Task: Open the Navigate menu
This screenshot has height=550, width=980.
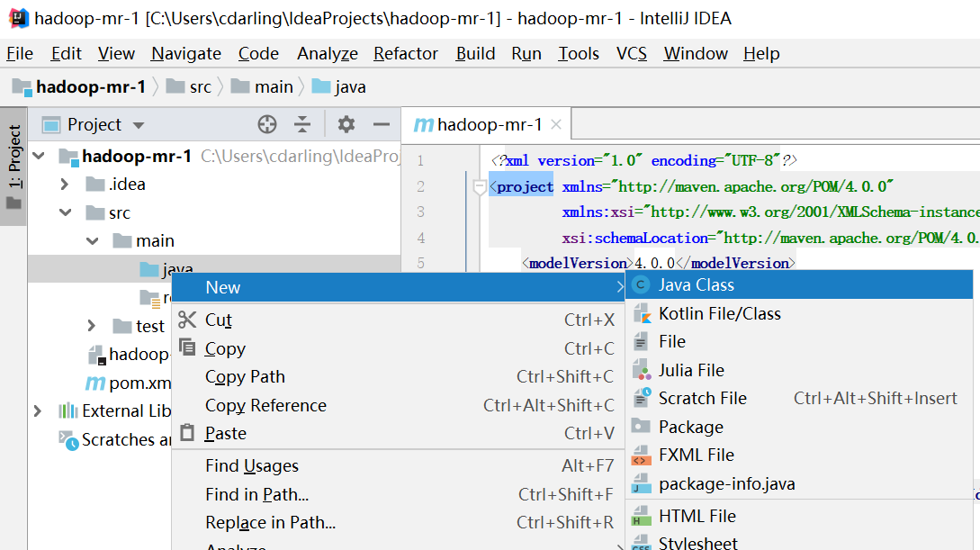Action: pos(186,54)
